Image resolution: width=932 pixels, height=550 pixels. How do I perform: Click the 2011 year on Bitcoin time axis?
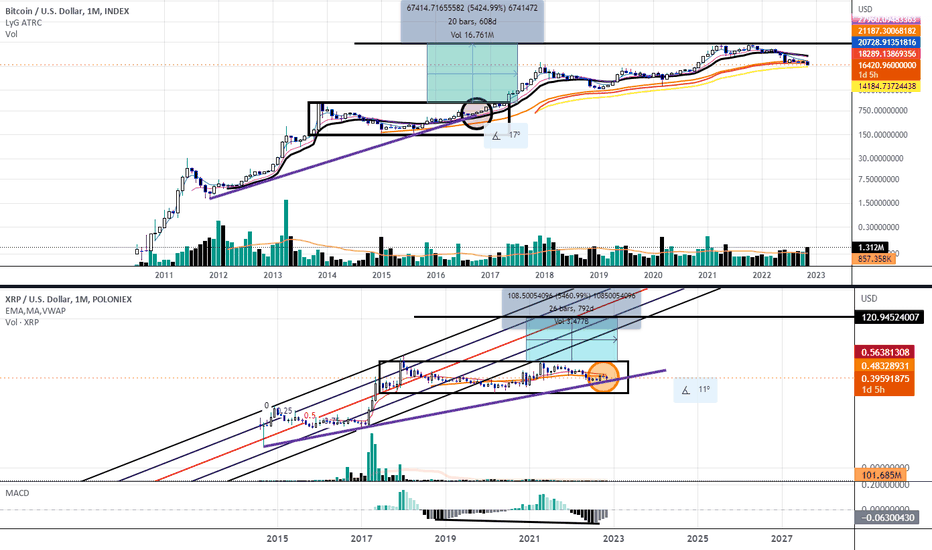click(x=164, y=275)
